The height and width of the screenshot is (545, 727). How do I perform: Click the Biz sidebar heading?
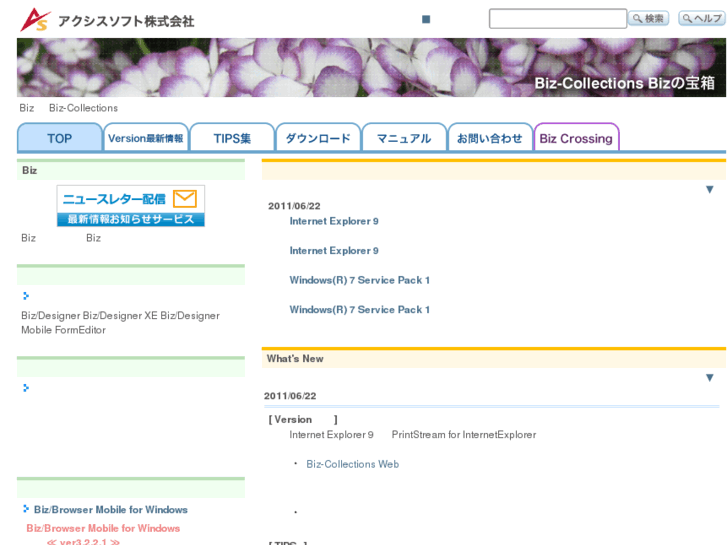tap(29, 170)
